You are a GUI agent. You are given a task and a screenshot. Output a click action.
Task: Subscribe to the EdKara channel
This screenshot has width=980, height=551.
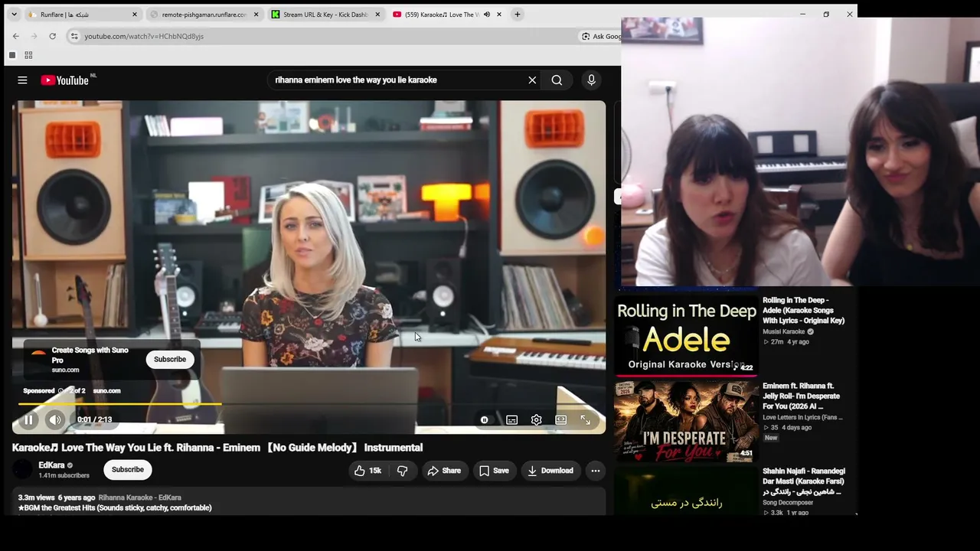(x=128, y=470)
